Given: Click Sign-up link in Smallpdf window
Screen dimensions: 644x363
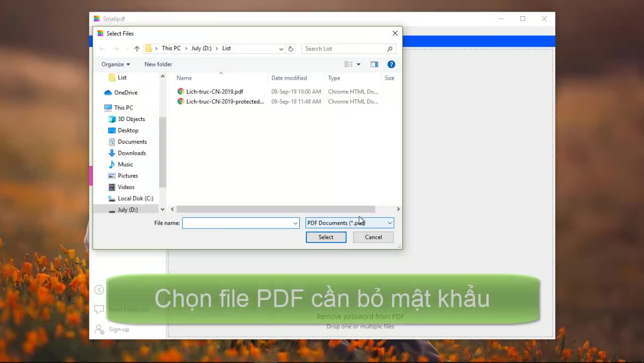Looking at the screenshot, I should (x=119, y=329).
